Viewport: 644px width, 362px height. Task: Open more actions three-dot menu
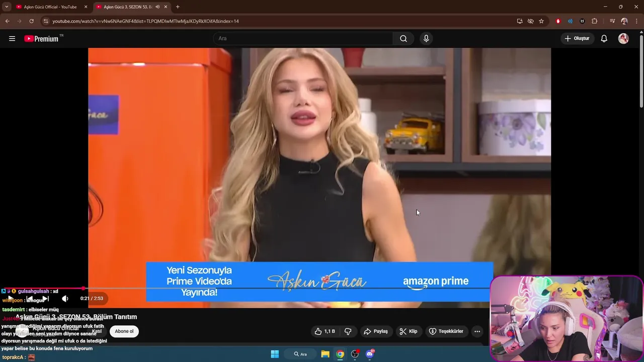tap(477, 331)
